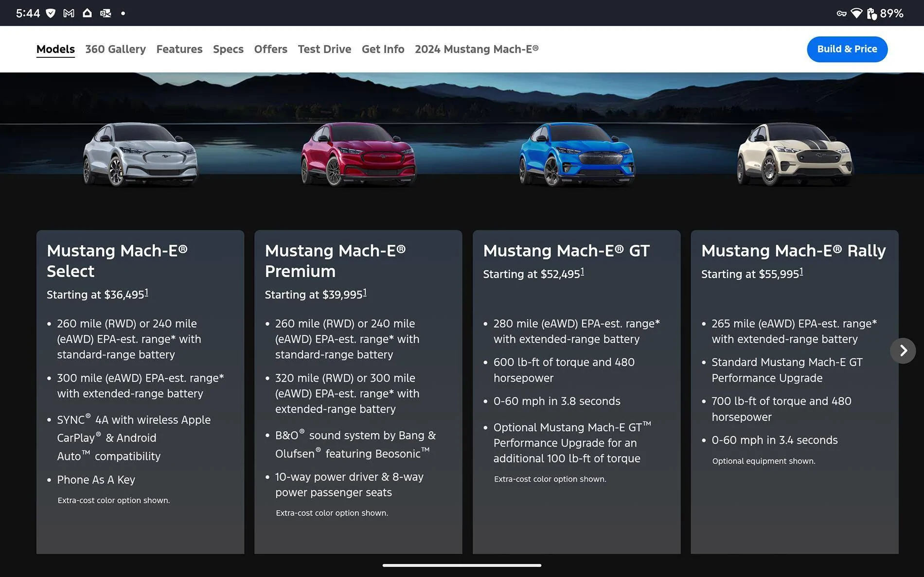This screenshot has height=577, width=924.
Task: Open the Mustang Mach-E Select heading
Action: (117, 261)
